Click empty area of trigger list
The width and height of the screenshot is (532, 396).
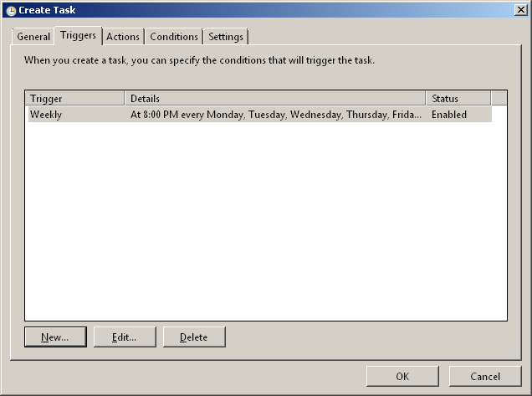point(266,226)
